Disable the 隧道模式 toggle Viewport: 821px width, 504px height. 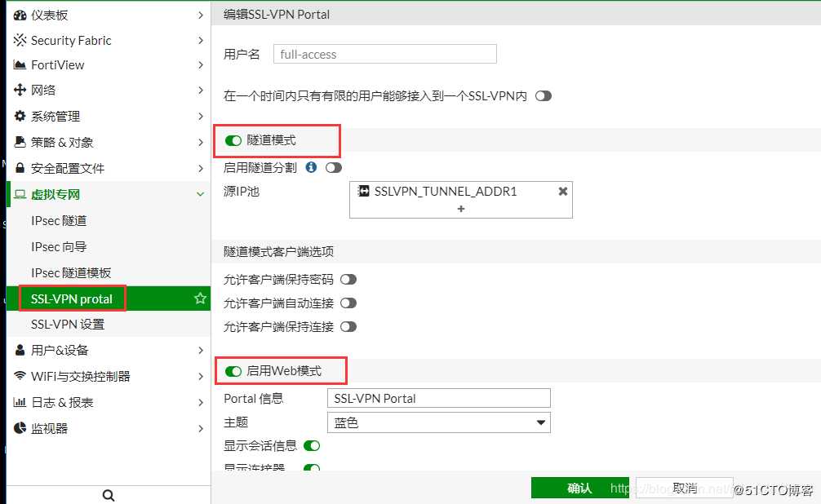pos(233,140)
